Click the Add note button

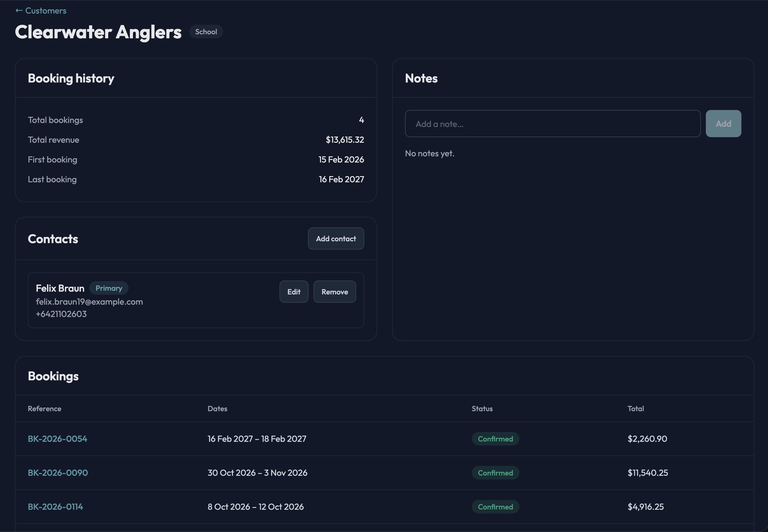point(723,124)
